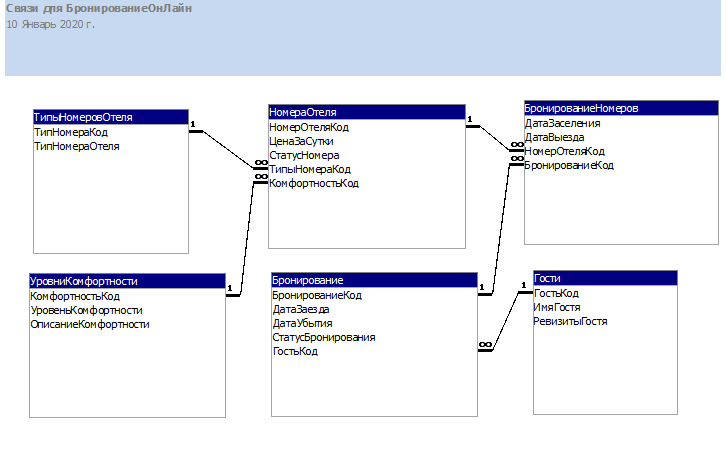Select the НомераОтеля table header
This screenshot has height=453, width=726.
click(x=367, y=112)
